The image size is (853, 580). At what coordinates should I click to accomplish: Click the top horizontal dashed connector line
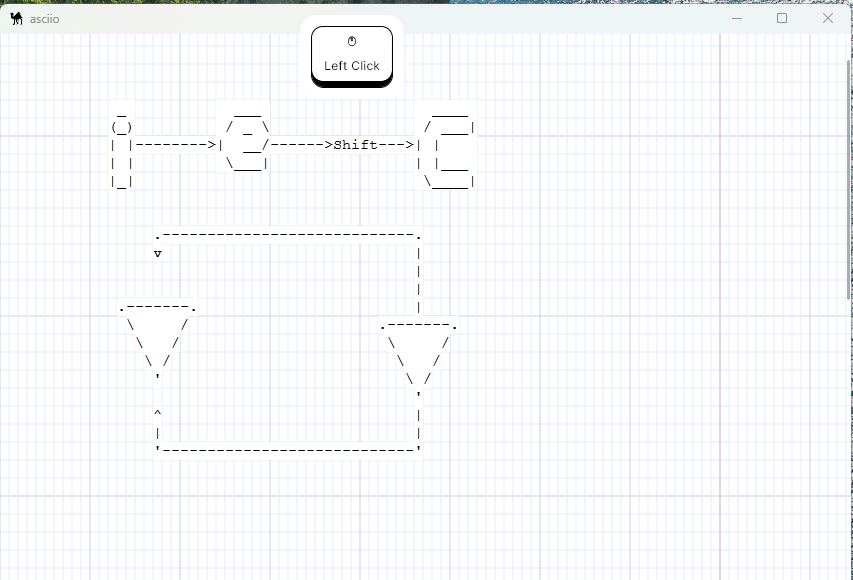coord(287,235)
